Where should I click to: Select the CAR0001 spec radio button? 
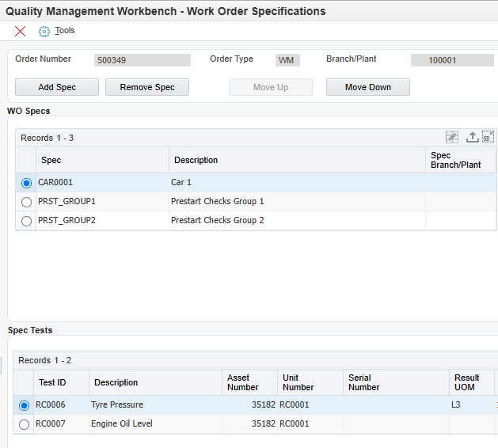pos(27,183)
